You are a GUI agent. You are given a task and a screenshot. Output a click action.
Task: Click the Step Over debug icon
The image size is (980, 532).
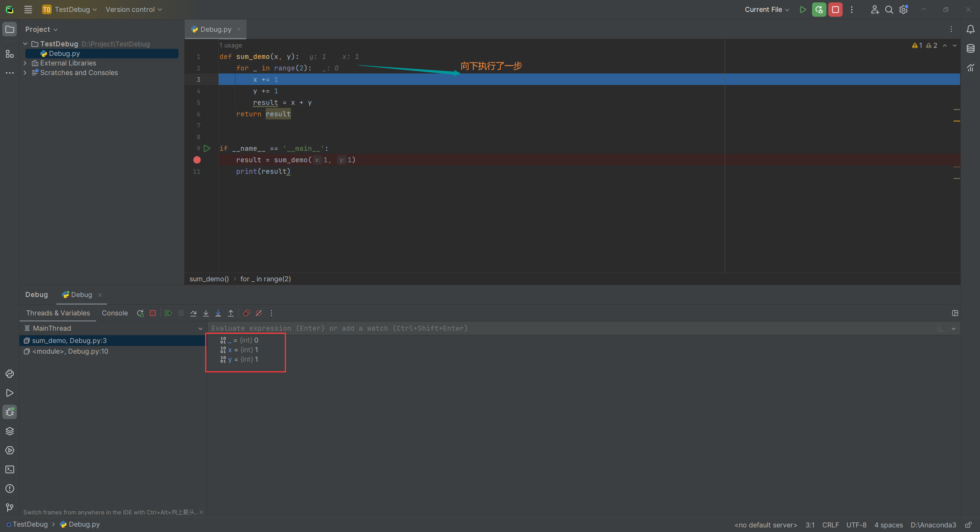[193, 313]
